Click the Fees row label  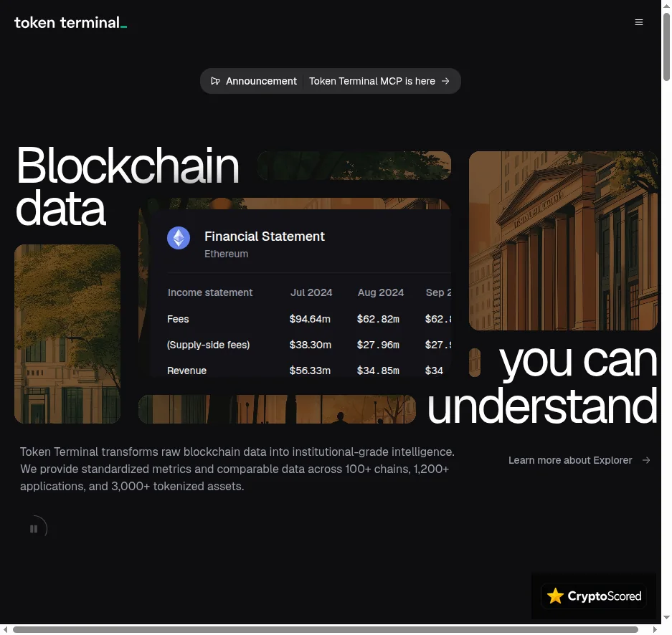pos(178,319)
